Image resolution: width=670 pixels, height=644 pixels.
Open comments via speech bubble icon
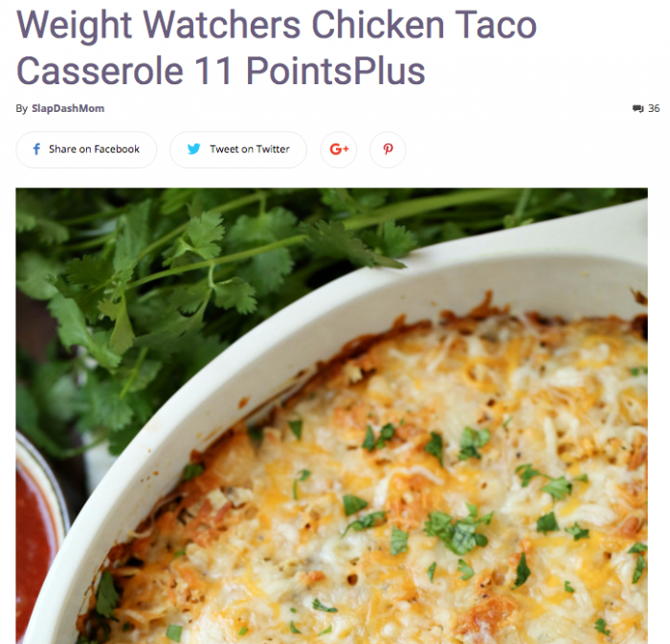(x=637, y=108)
